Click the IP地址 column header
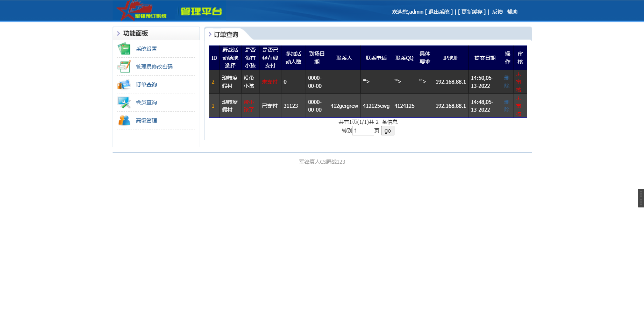This screenshot has height=333, width=644. 451,58
